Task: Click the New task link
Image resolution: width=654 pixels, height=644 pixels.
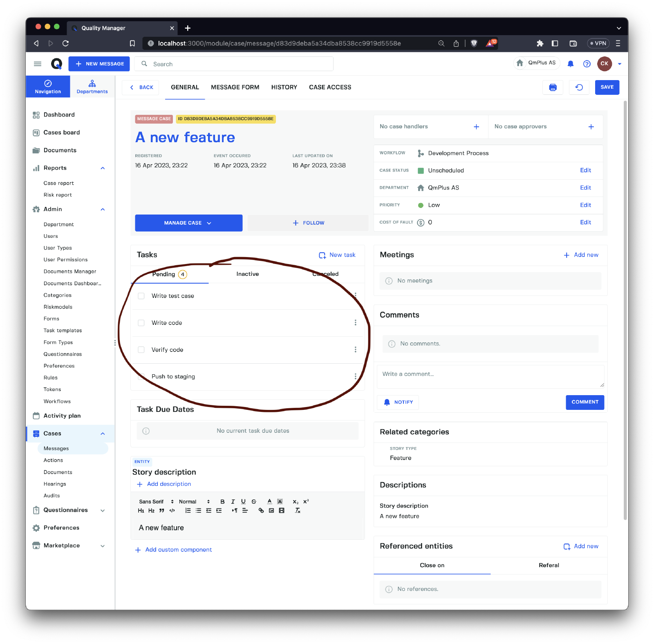Action: pyautogui.click(x=337, y=255)
